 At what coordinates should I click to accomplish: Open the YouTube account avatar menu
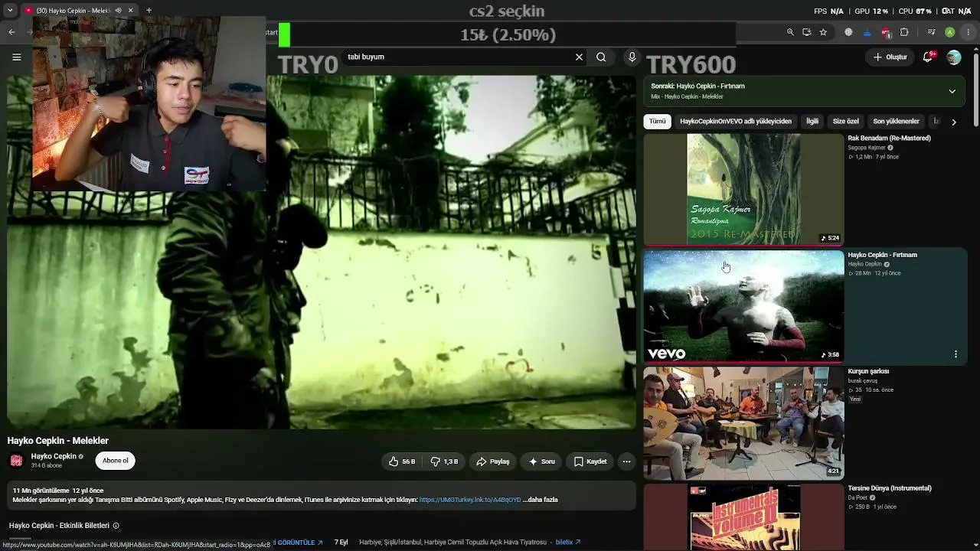point(953,57)
